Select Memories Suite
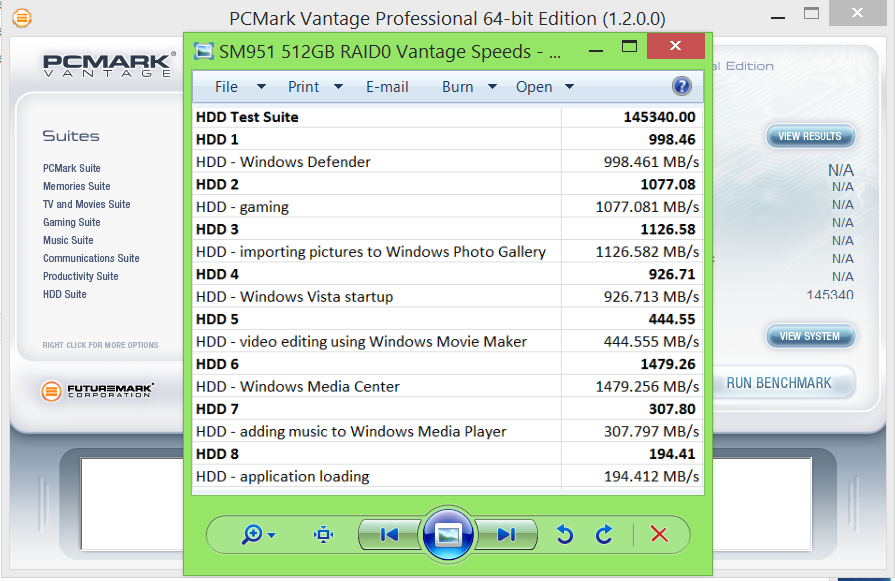This screenshot has height=581, width=895. 76,186
